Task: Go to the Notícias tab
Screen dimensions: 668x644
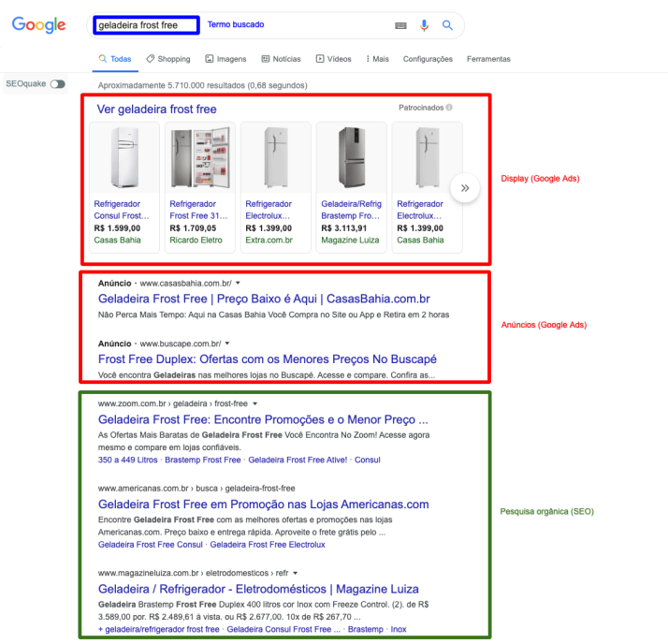Action: tap(282, 59)
